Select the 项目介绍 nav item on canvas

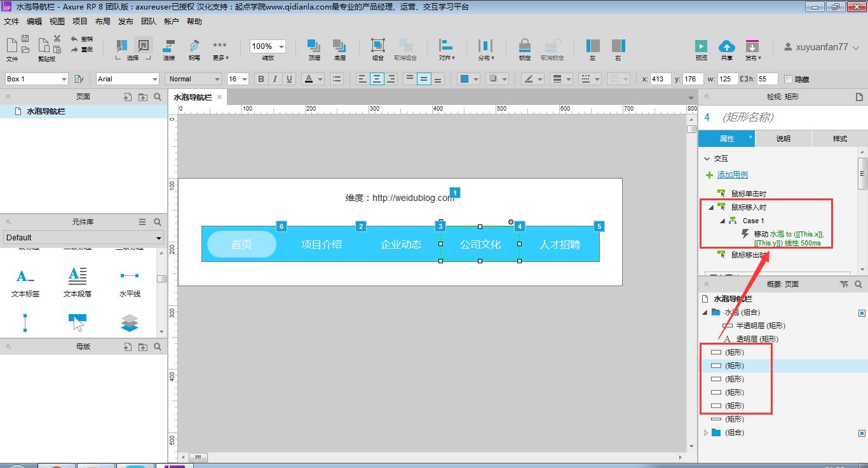pos(322,244)
